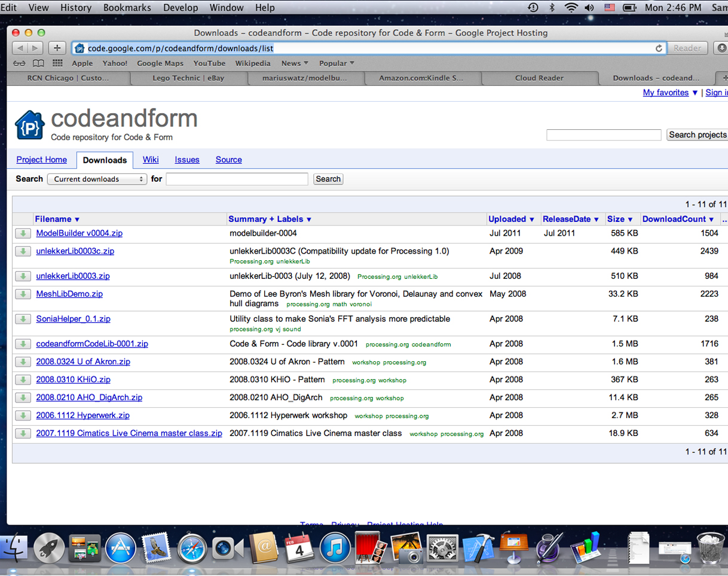Click the unlekkerLib label on unlekkerLib0003c row
This screenshot has width=728, height=576.
tap(293, 261)
